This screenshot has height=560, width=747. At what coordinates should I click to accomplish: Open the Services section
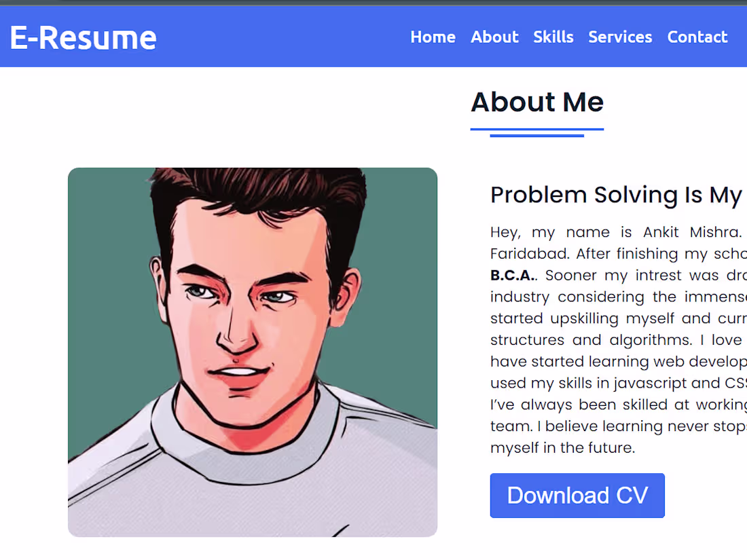(x=620, y=37)
